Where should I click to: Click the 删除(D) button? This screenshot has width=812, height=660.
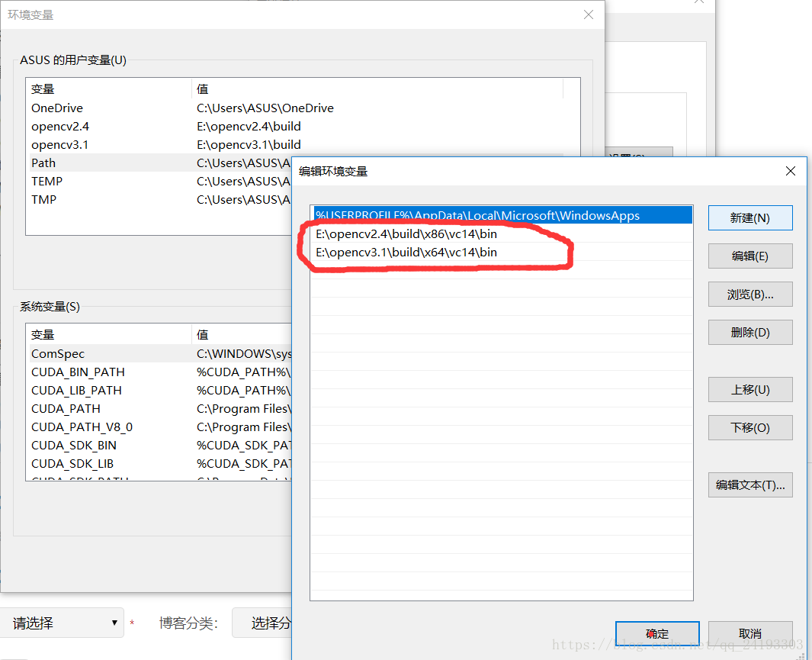point(749,332)
